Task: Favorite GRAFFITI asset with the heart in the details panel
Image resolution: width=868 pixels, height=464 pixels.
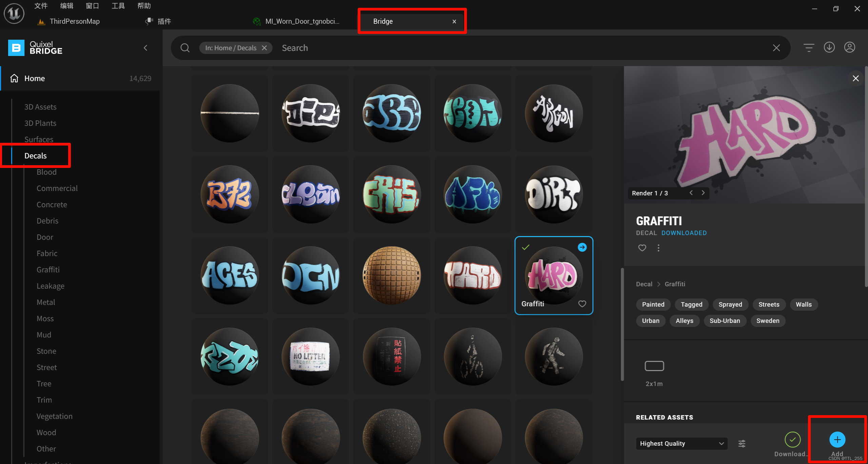Action: [642, 248]
